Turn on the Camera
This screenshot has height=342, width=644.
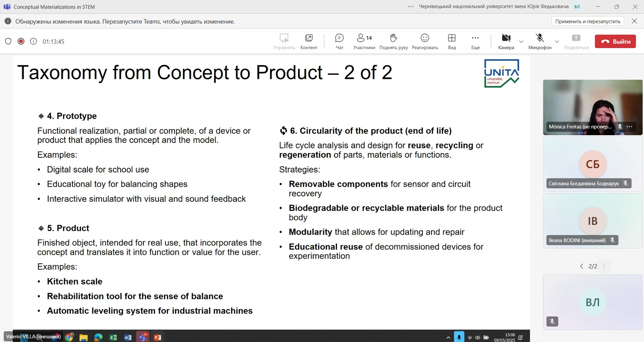pos(506,42)
